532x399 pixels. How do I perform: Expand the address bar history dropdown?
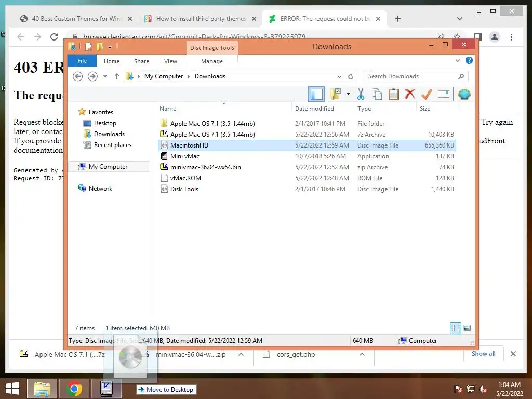(339, 77)
